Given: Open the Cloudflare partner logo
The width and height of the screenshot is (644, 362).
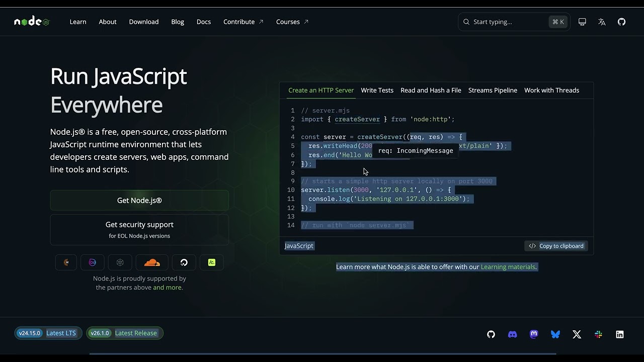Looking at the screenshot, I should click(x=152, y=262).
